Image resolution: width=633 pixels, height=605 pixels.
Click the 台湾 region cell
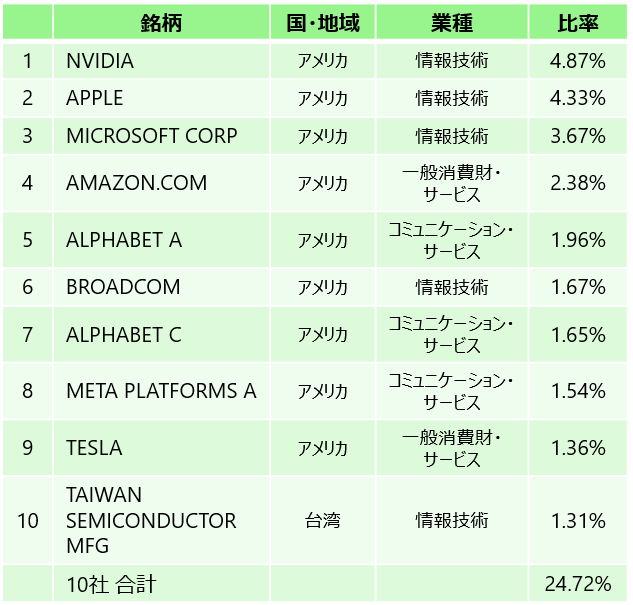pyautogui.click(x=322, y=521)
